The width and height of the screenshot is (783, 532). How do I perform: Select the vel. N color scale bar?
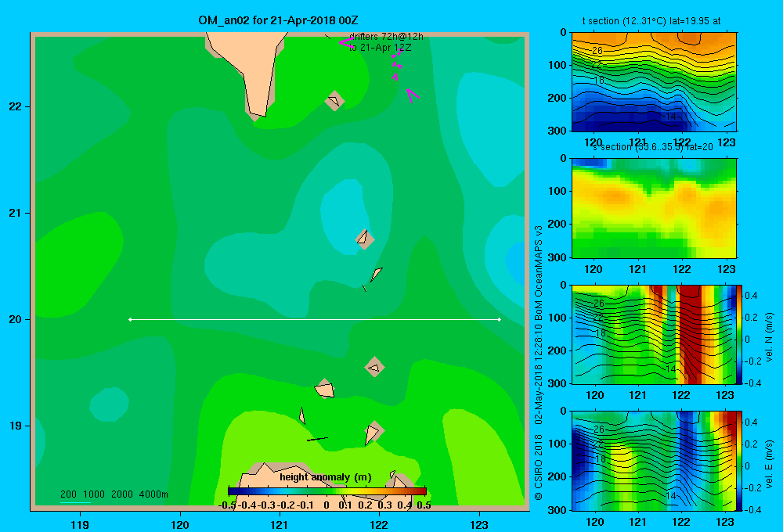pos(740,334)
